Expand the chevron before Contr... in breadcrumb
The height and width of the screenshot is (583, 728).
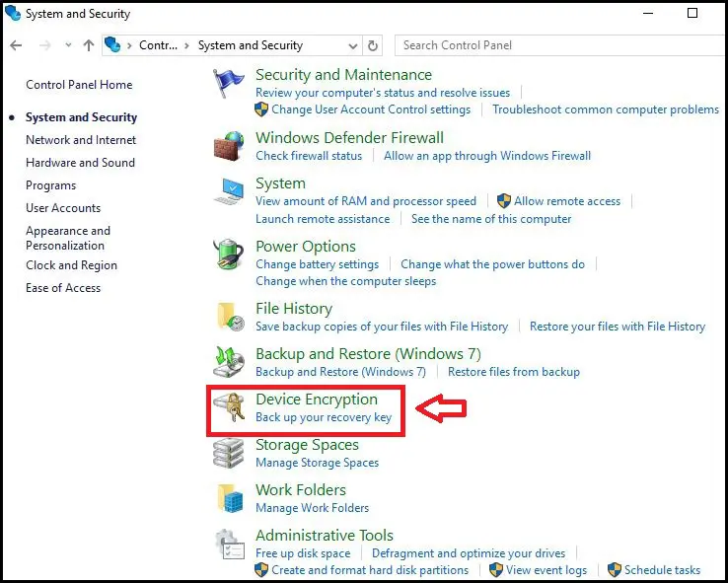(x=129, y=45)
